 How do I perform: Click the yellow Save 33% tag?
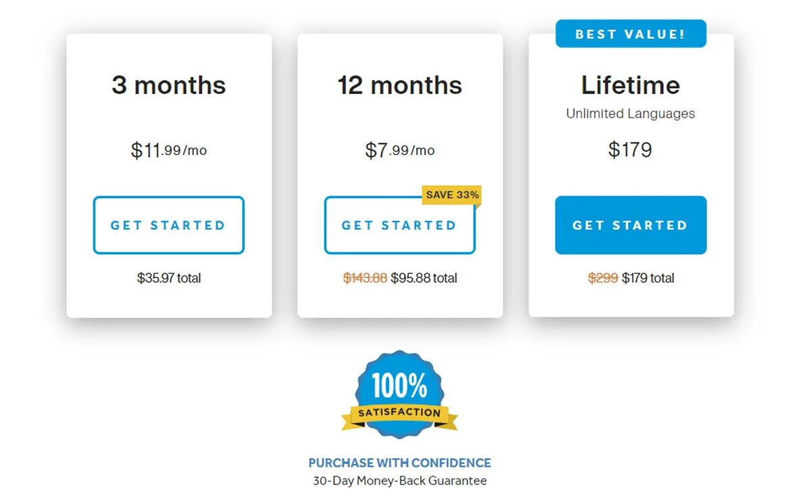[x=452, y=195]
